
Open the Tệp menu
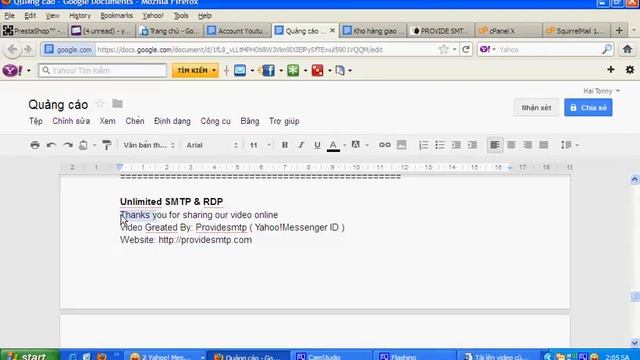click(36, 121)
